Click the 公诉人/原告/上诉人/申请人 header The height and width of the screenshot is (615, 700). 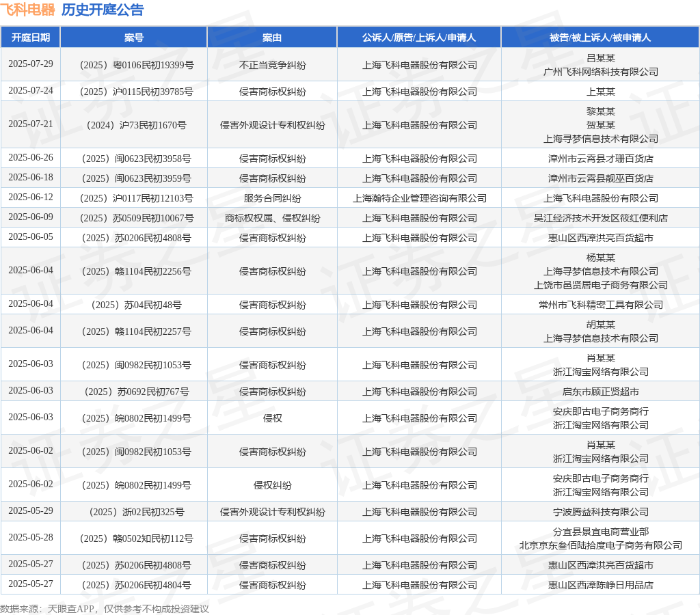coord(419,38)
